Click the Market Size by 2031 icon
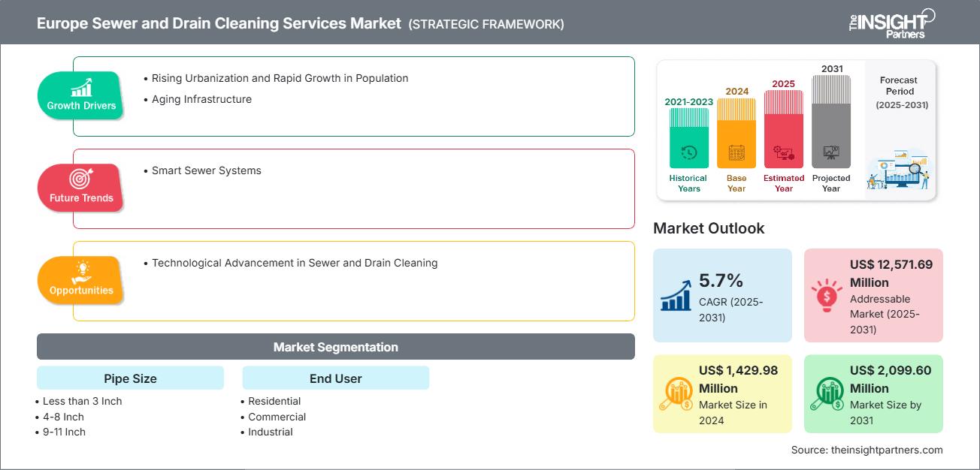The width and height of the screenshot is (980, 470). (x=827, y=394)
